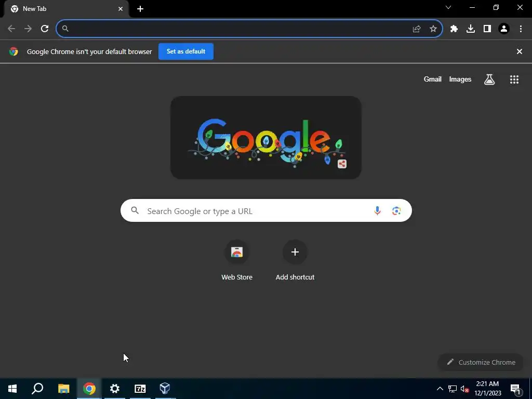Expand the tab search chevron
The image size is (532, 399).
[448, 7]
